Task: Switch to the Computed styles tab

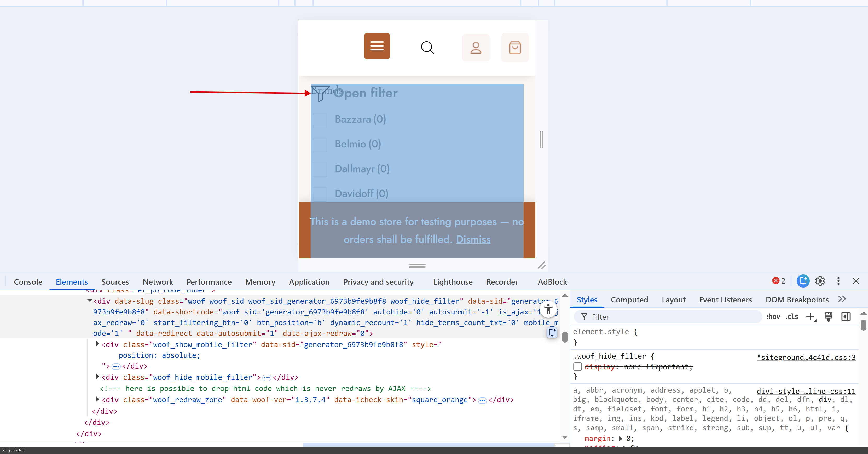Action: pyautogui.click(x=629, y=300)
